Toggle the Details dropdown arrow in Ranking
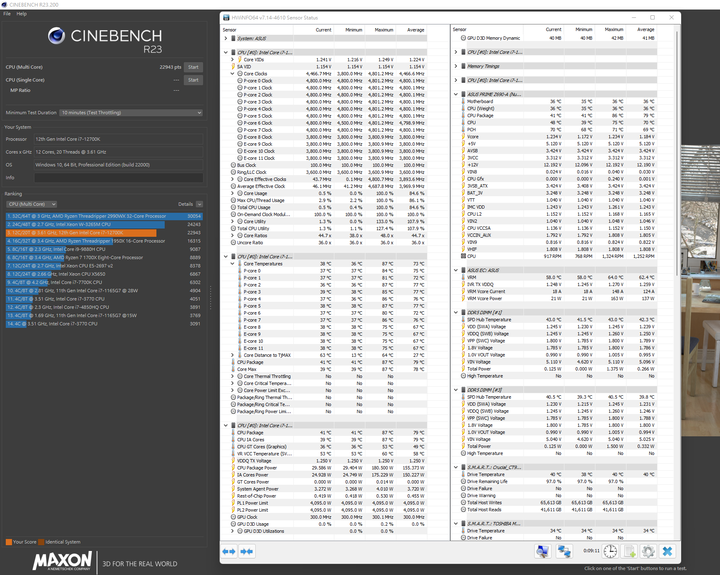 coord(199,204)
